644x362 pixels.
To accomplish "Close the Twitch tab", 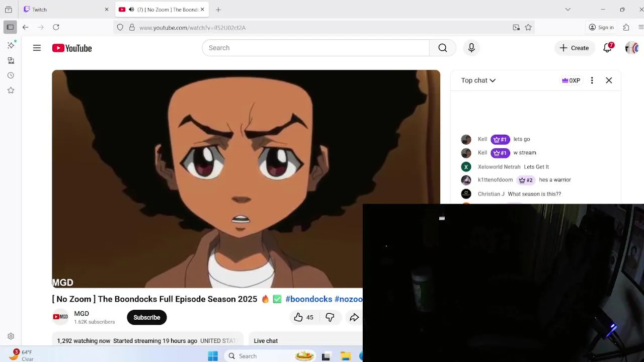I will 106,10.
